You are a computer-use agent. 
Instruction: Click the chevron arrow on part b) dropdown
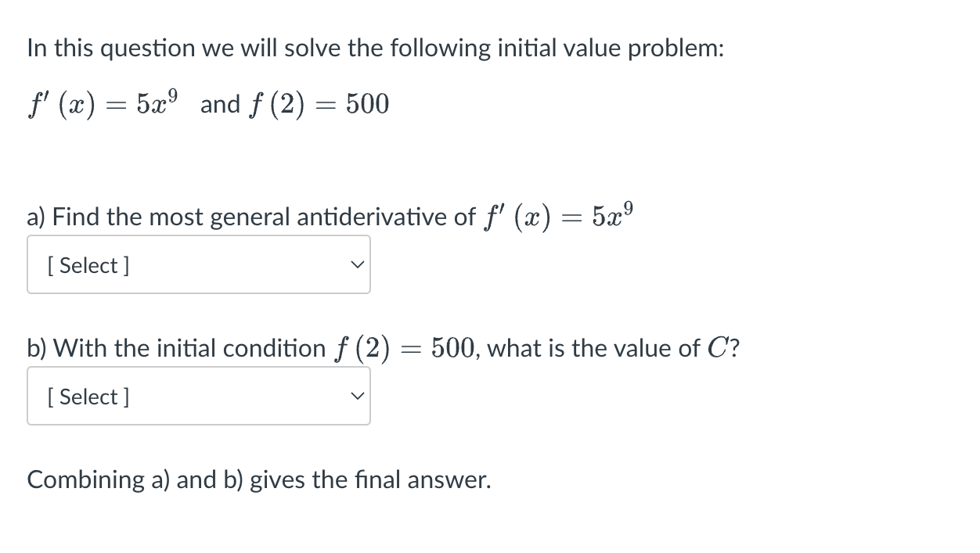click(x=357, y=397)
